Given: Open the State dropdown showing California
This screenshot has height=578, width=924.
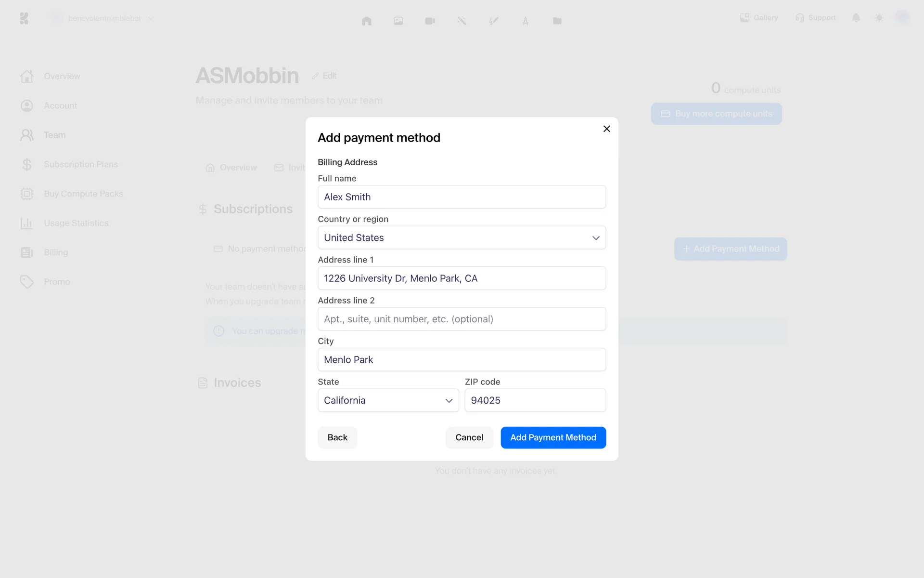Looking at the screenshot, I should pyautogui.click(x=388, y=400).
